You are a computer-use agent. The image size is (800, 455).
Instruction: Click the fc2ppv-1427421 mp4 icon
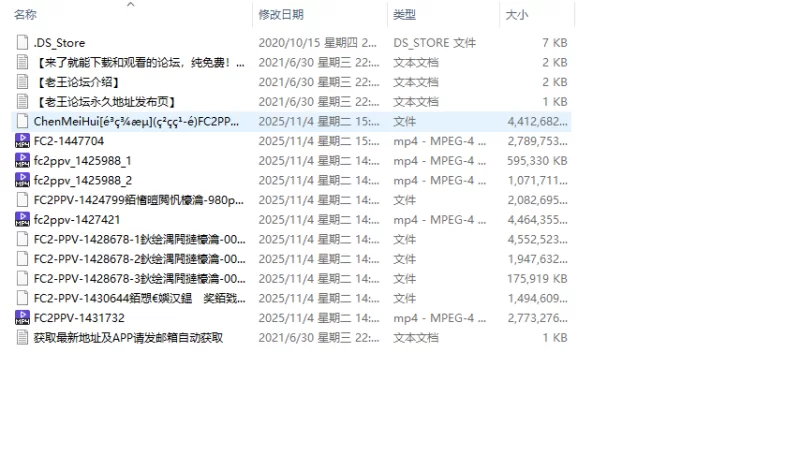click(22, 219)
